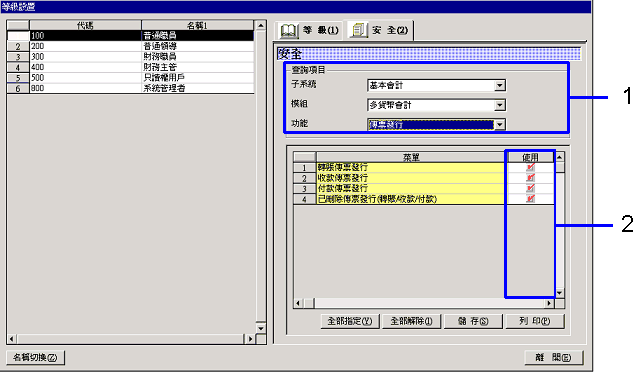The width and height of the screenshot is (634, 373).
Task: Click the 儲存(S) button
Action: pos(473,321)
